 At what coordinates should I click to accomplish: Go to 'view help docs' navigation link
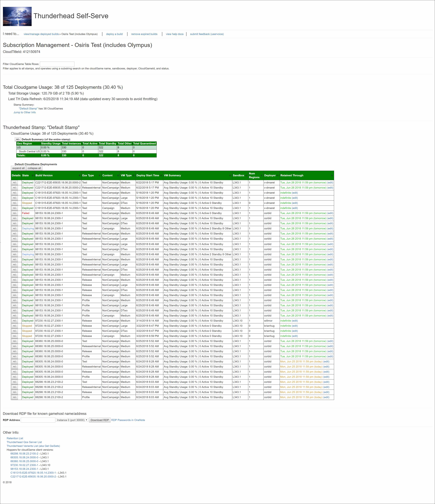[x=174, y=34]
